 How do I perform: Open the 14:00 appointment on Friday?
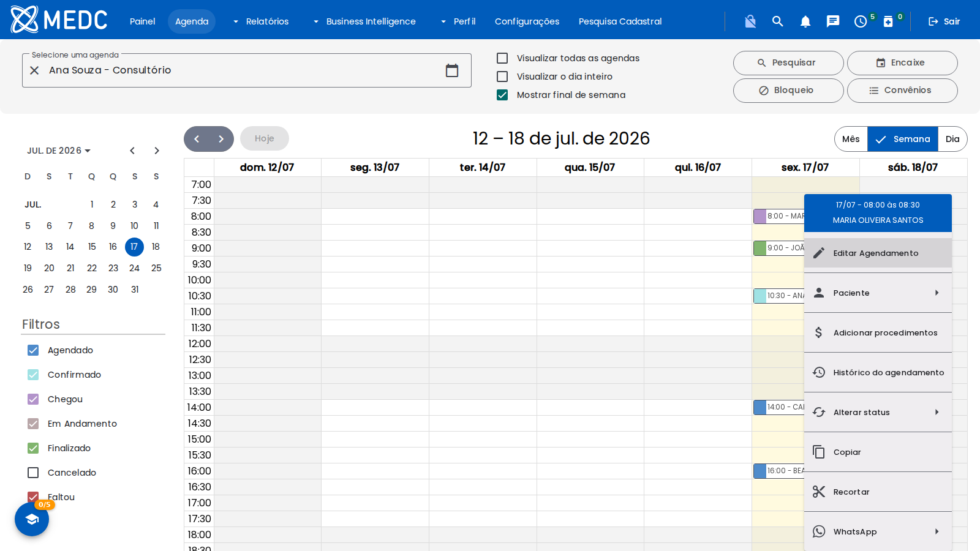click(779, 407)
